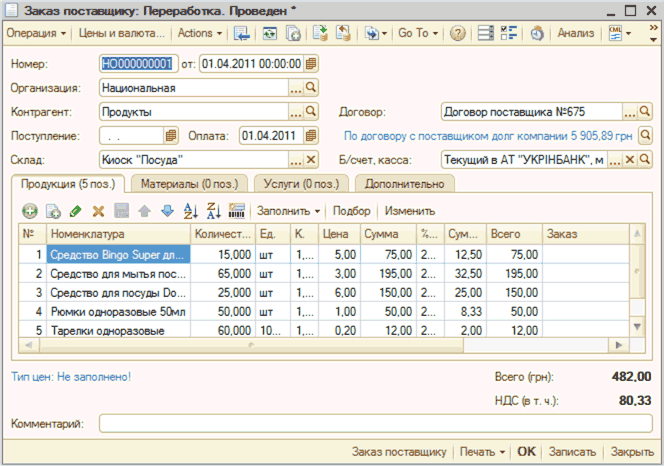Switch to the Материалы tab
The image size is (664, 466).
(x=187, y=184)
